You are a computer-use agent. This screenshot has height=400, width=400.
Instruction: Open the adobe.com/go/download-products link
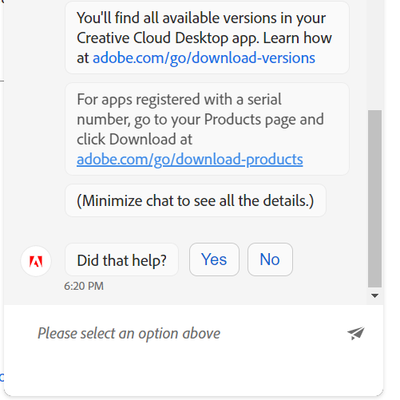190,159
